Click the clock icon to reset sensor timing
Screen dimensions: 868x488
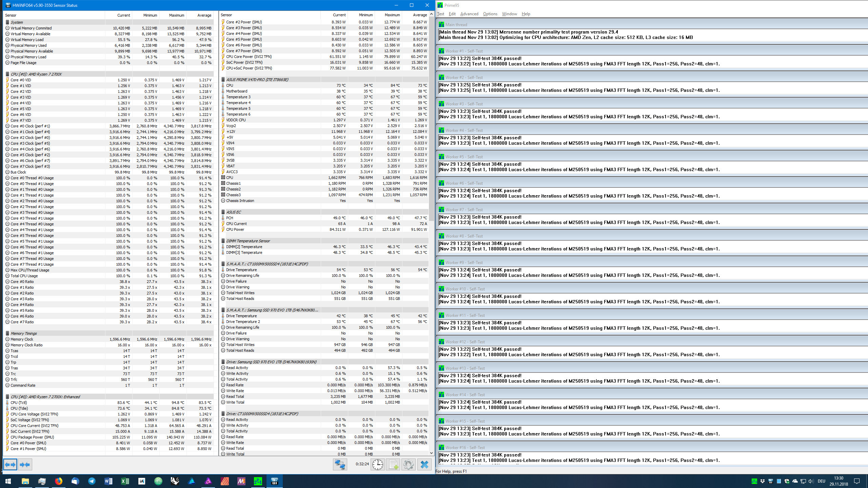[x=378, y=465]
